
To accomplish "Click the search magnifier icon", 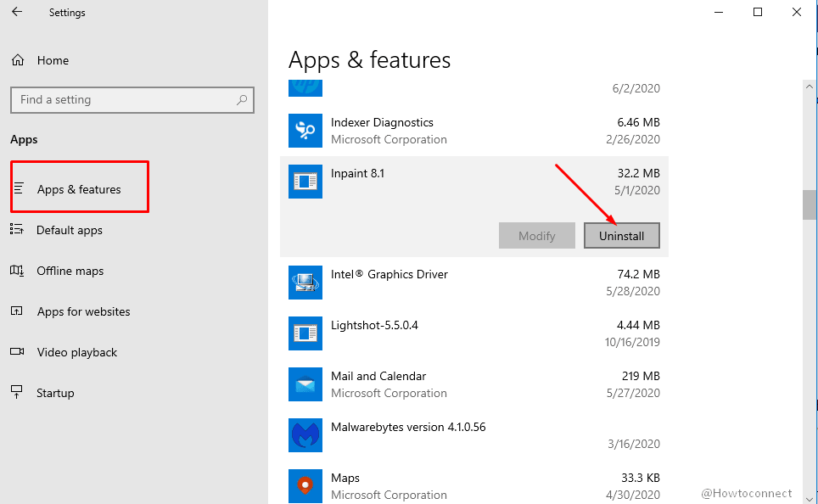I will coord(242,99).
